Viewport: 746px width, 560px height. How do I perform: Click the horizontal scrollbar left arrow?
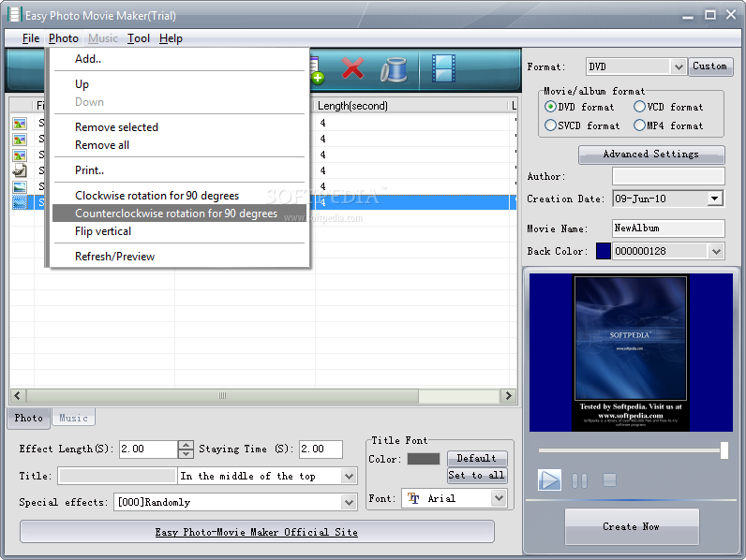coord(18,395)
